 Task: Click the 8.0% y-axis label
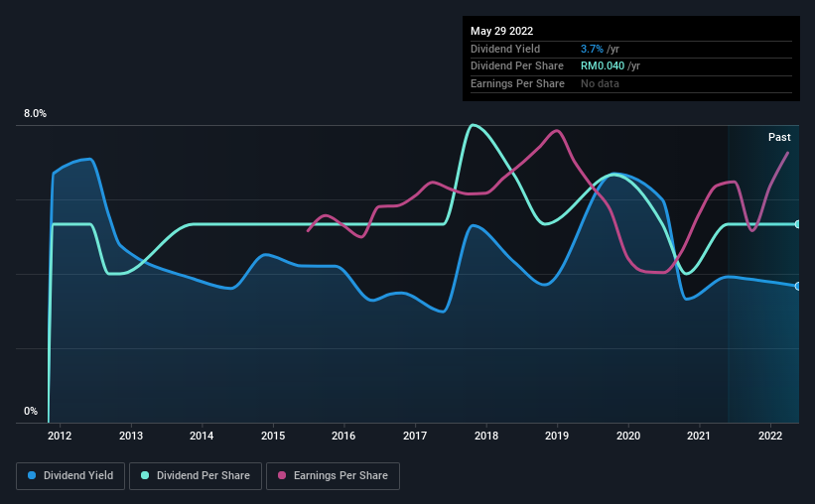36,114
